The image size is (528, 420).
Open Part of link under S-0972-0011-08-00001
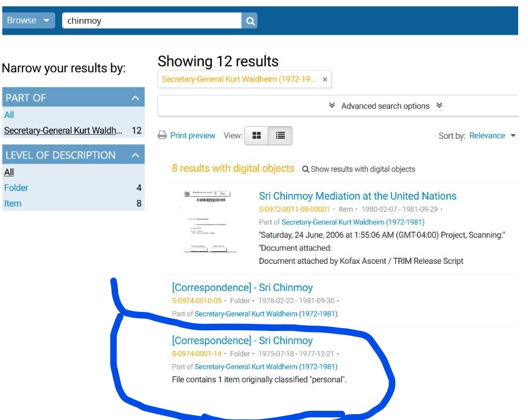(x=353, y=222)
